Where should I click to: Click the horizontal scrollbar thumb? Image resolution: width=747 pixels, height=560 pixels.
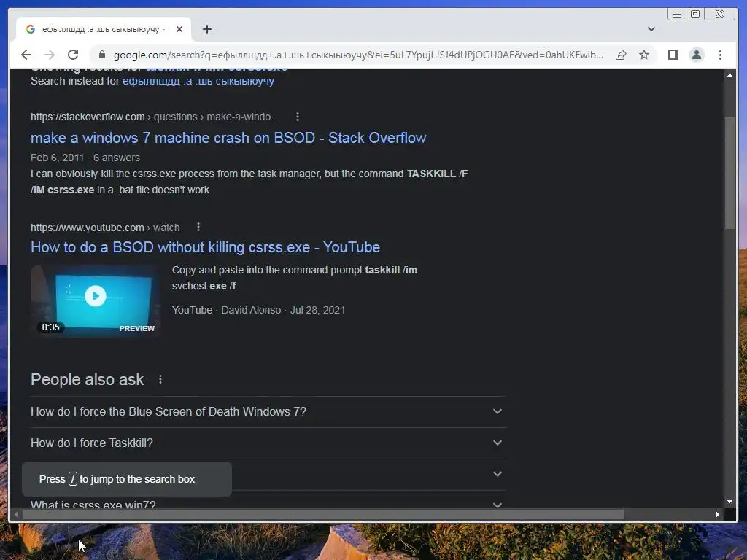click(x=323, y=514)
